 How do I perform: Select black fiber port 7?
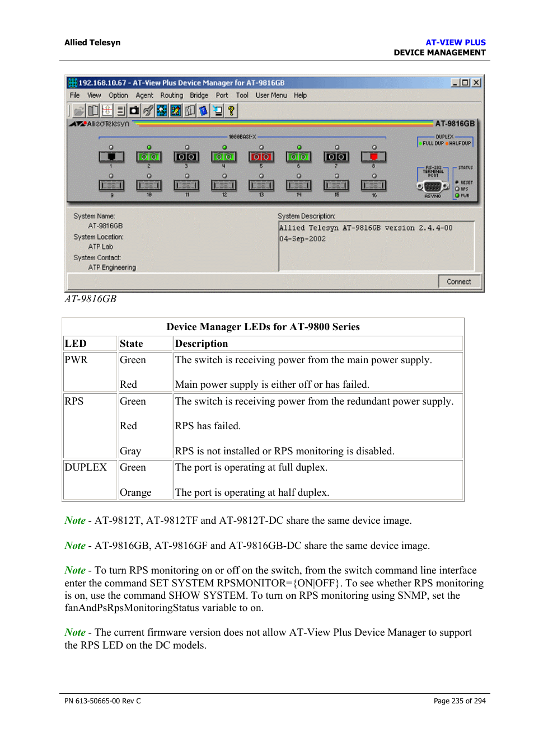pos(336,157)
